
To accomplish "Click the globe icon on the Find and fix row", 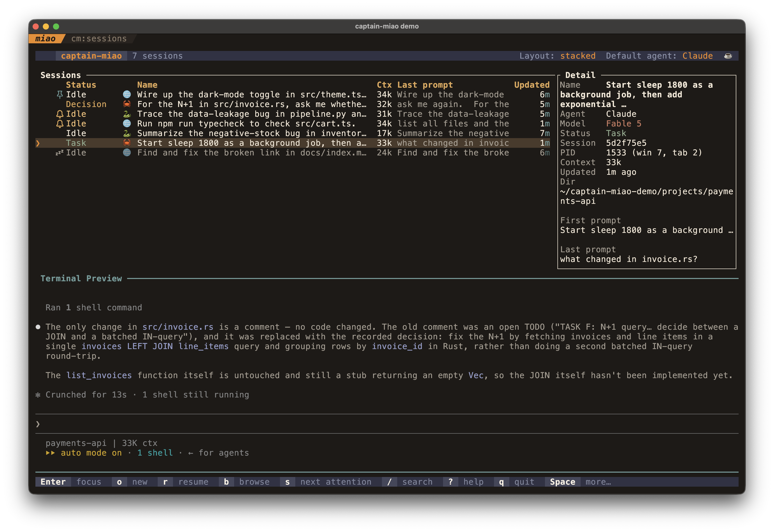I will pyautogui.click(x=127, y=153).
